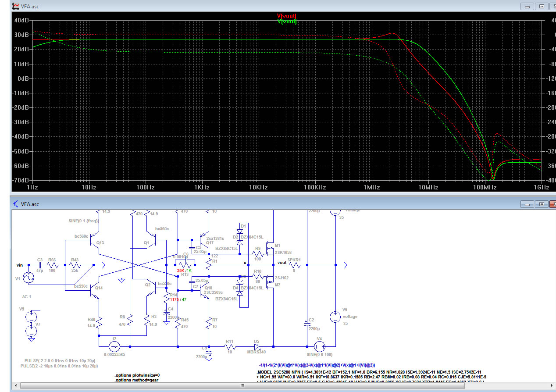Screen dimensions: 556x392
Task: Select the C3 47µ capacitor symbol
Action: [x=40, y=265]
